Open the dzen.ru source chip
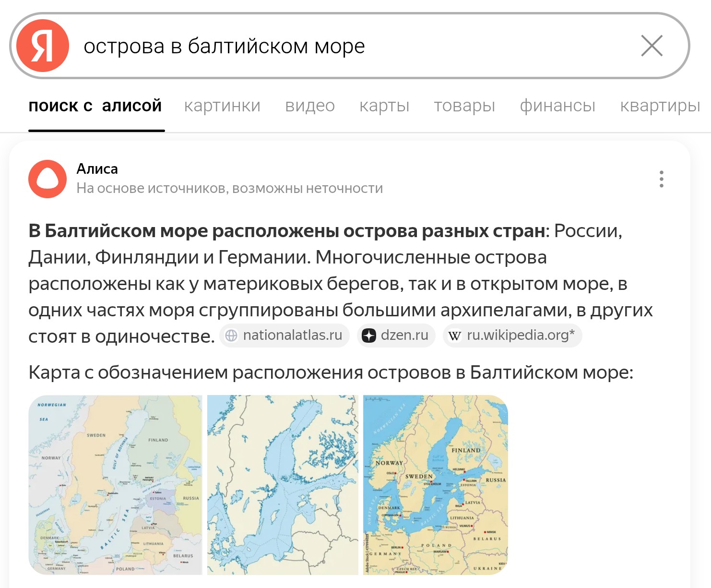This screenshot has width=711, height=588. pyautogui.click(x=396, y=336)
